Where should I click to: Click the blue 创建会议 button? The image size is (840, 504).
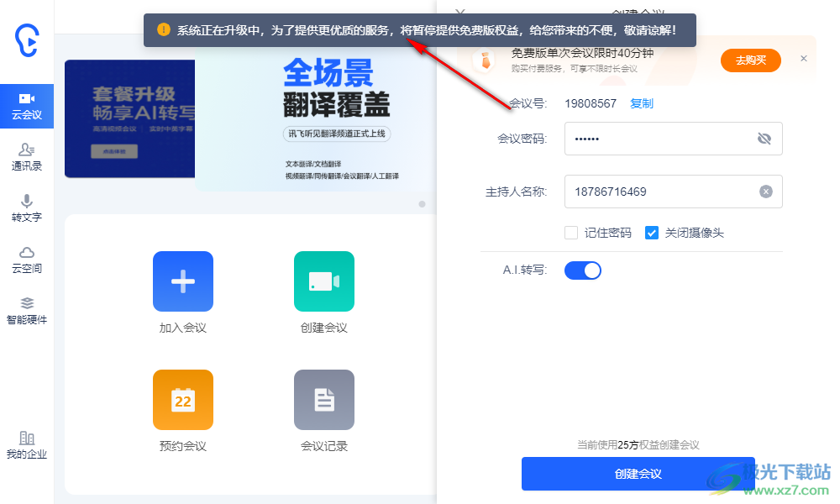click(x=638, y=474)
